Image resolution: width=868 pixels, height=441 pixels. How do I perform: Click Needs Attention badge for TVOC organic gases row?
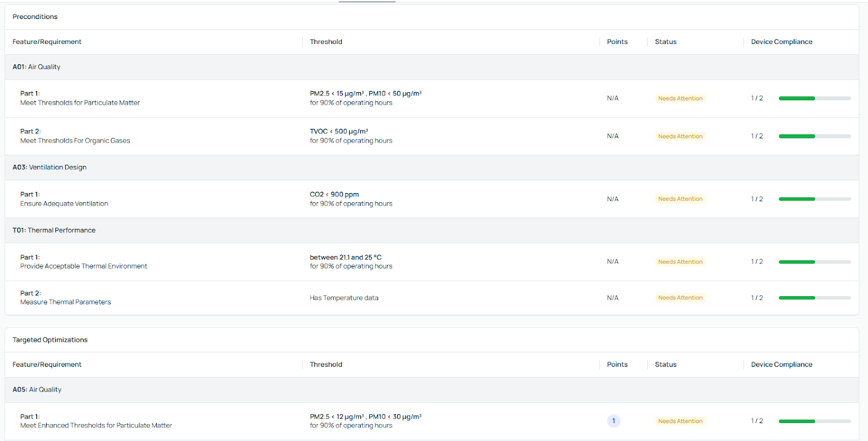pos(680,137)
